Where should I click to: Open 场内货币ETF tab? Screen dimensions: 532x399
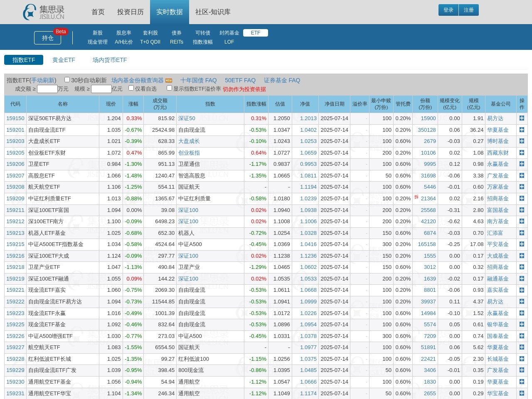(x=110, y=60)
